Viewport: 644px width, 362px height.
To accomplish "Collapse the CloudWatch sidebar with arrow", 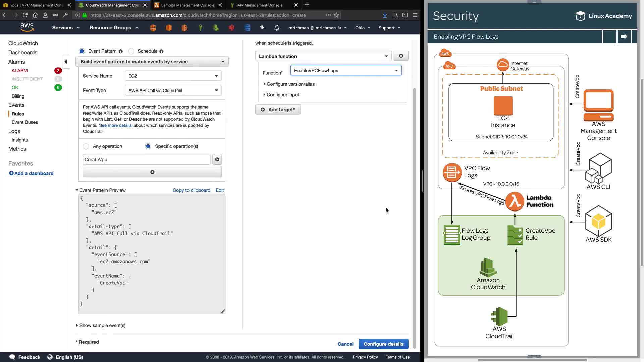I will [66, 62].
